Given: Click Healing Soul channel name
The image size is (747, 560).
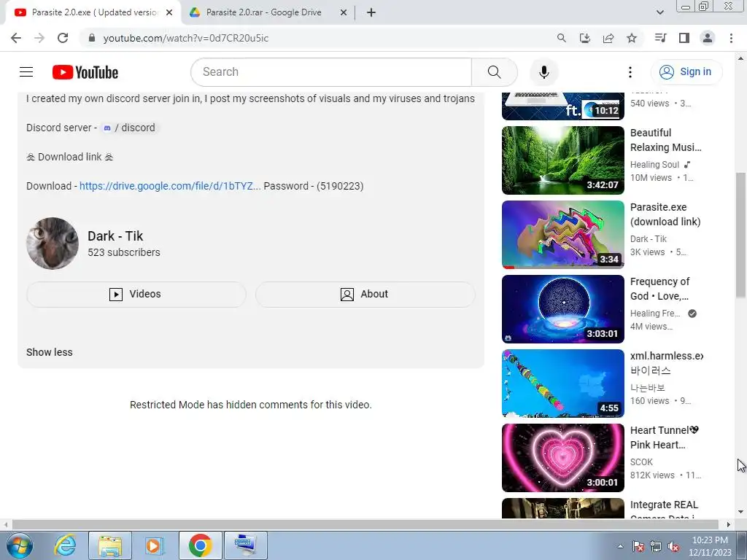Looking at the screenshot, I should pyautogui.click(x=654, y=164).
